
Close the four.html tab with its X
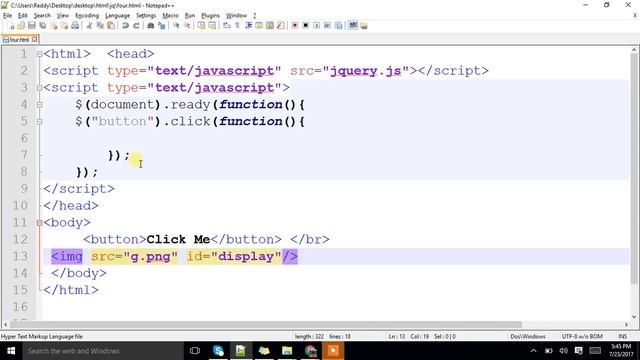(x=35, y=39)
